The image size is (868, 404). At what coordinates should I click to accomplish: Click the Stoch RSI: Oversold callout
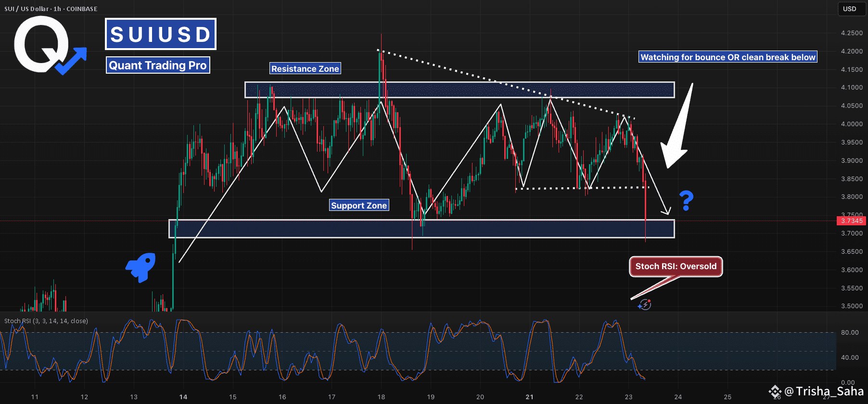coord(676,266)
